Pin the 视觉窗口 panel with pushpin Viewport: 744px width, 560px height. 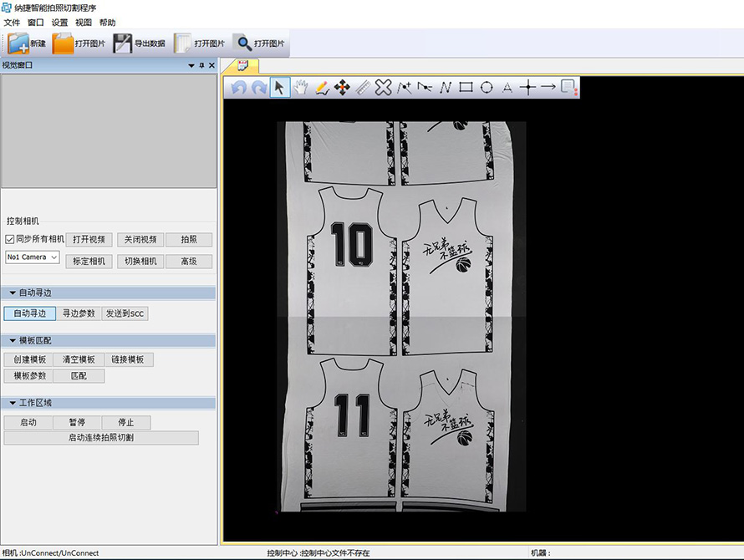[x=201, y=65]
